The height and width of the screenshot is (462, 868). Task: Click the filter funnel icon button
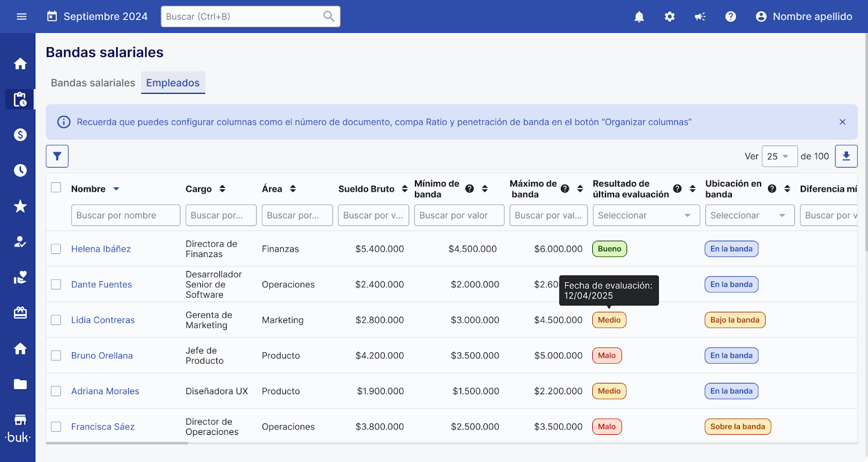click(57, 156)
